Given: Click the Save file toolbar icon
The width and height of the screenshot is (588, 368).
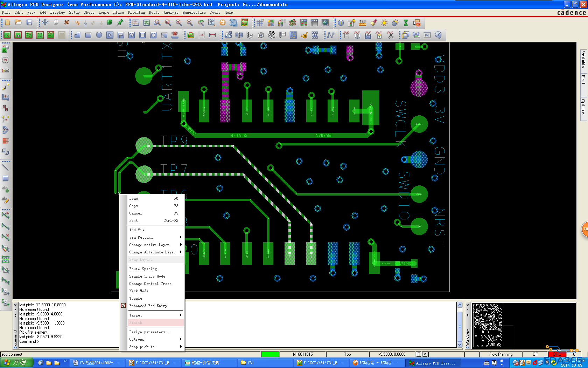Looking at the screenshot, I should 29,23.
